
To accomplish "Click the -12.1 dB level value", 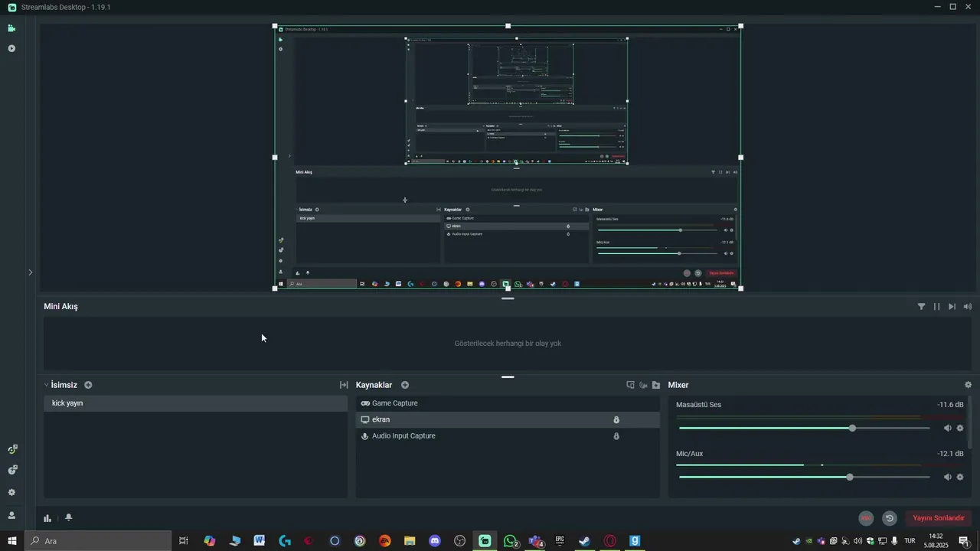I will [x=950, y=454].
